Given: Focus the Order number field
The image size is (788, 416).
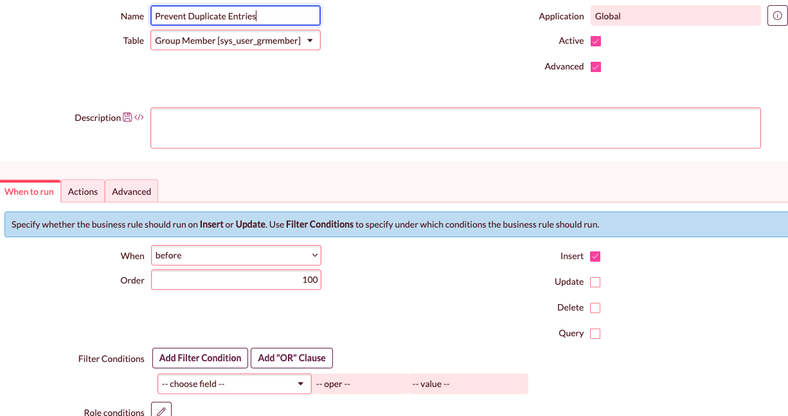Looking at the screenshot, I should (x=235, y=280).
